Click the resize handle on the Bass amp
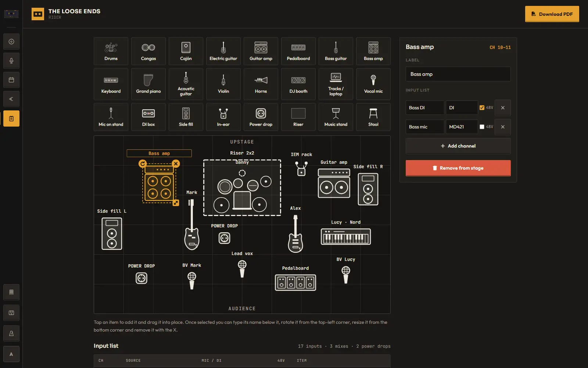This screenshot has width=588, height=368. point(176,203)
